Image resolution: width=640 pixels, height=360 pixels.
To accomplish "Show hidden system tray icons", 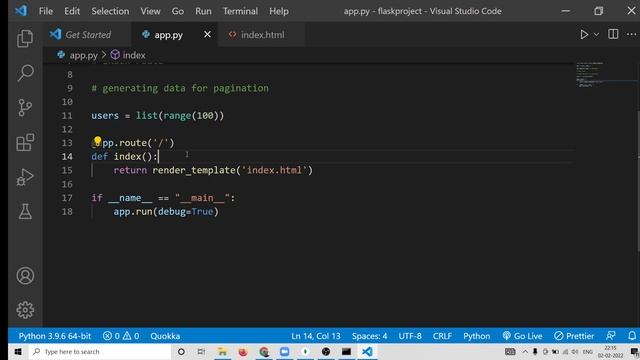I will click(x=525, y=351).
